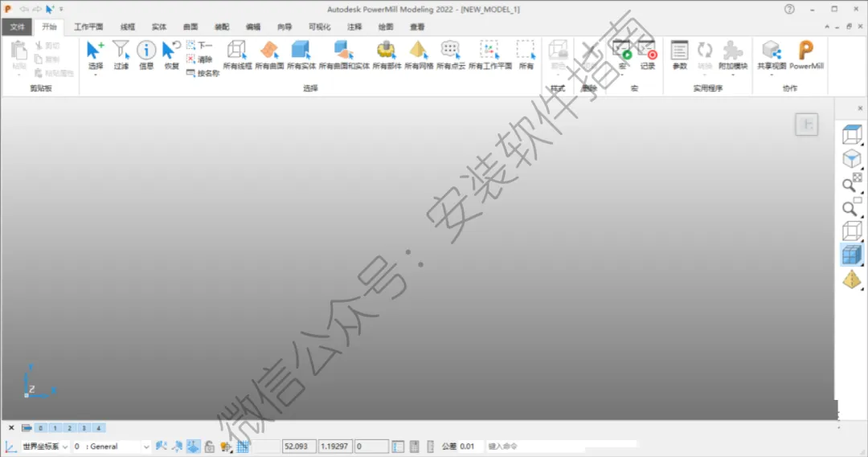Select all components with 所有部件
The width and height of the screenshot is (868, 457).
coord(387,55)
